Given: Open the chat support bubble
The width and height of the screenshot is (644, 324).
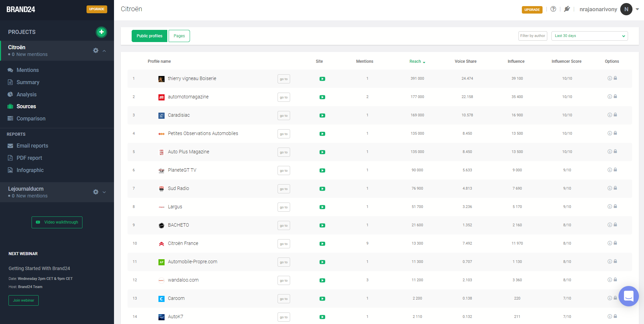Looking at the screenshot, I should (628, 296).
